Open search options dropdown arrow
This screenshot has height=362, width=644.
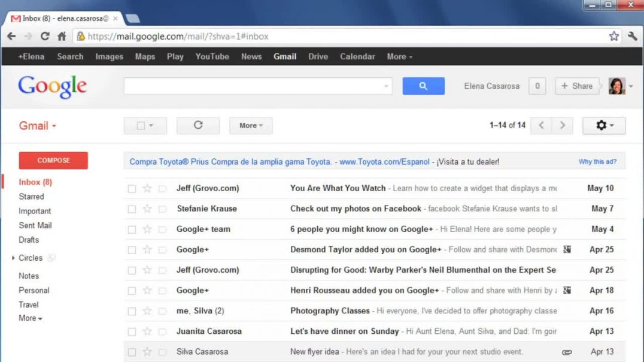(x=386, y=86)
